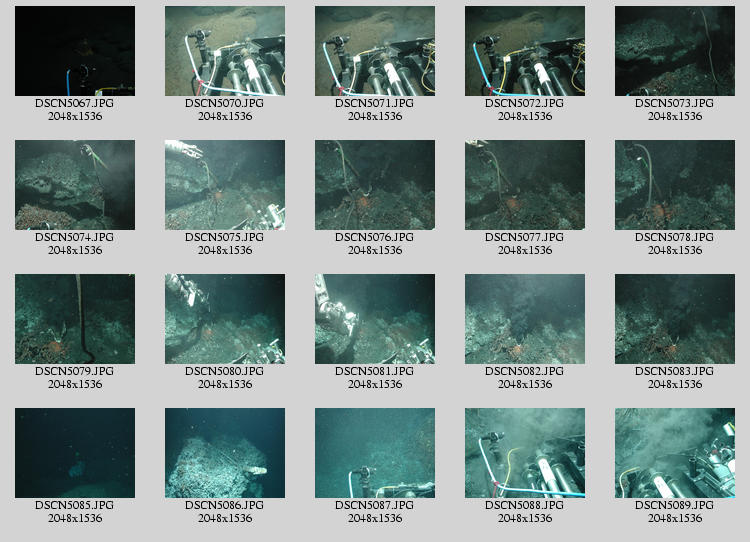Open the DSCN5081.JPG thumbnail image
This screenshot has height=542, width=750.
[375, 319]
